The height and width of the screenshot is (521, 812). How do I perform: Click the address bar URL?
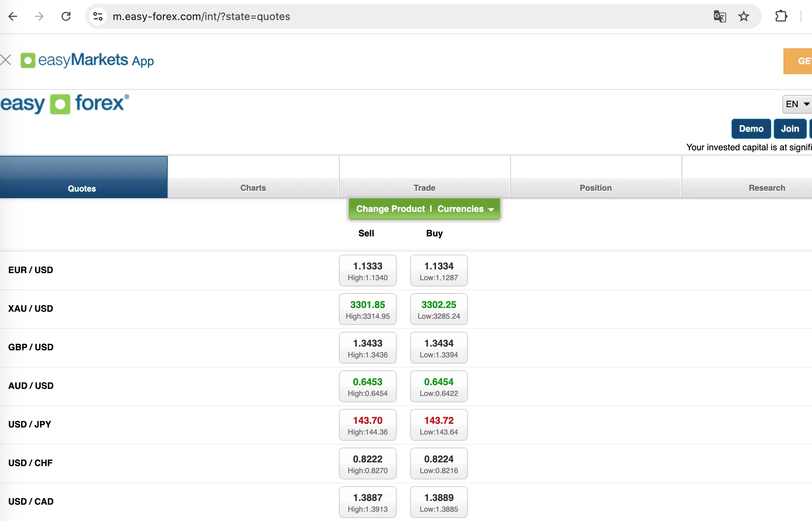pos(201,16)
